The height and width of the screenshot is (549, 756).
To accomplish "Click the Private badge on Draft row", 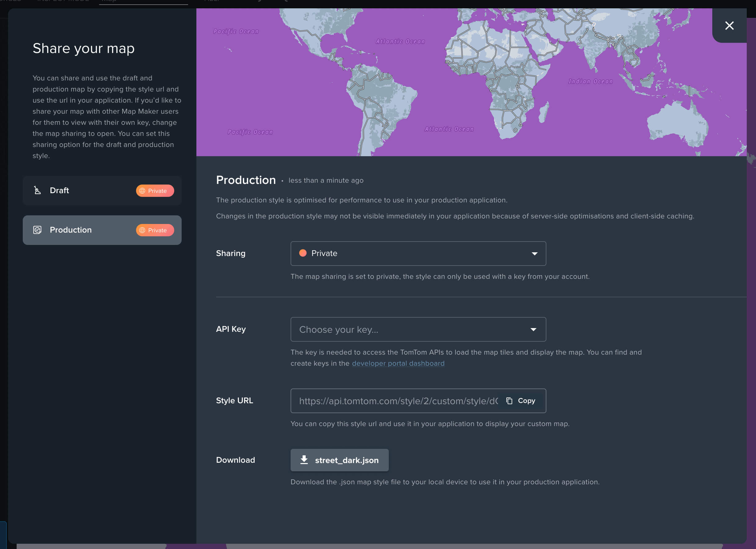I will (x=155, y=191).
